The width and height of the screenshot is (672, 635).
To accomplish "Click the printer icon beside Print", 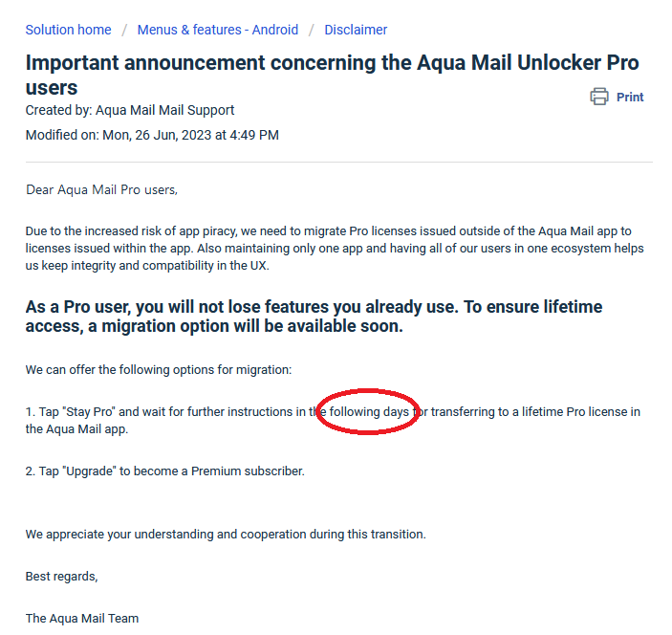I will [599, 97].
